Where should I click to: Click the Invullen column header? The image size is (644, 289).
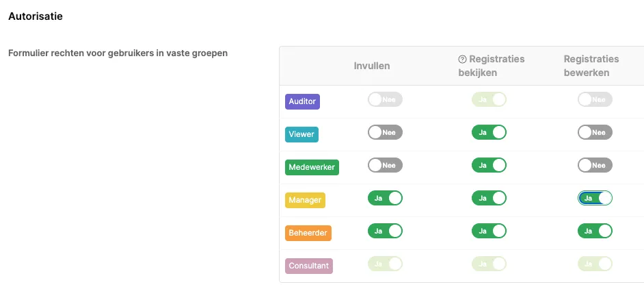tap(372, 66)
